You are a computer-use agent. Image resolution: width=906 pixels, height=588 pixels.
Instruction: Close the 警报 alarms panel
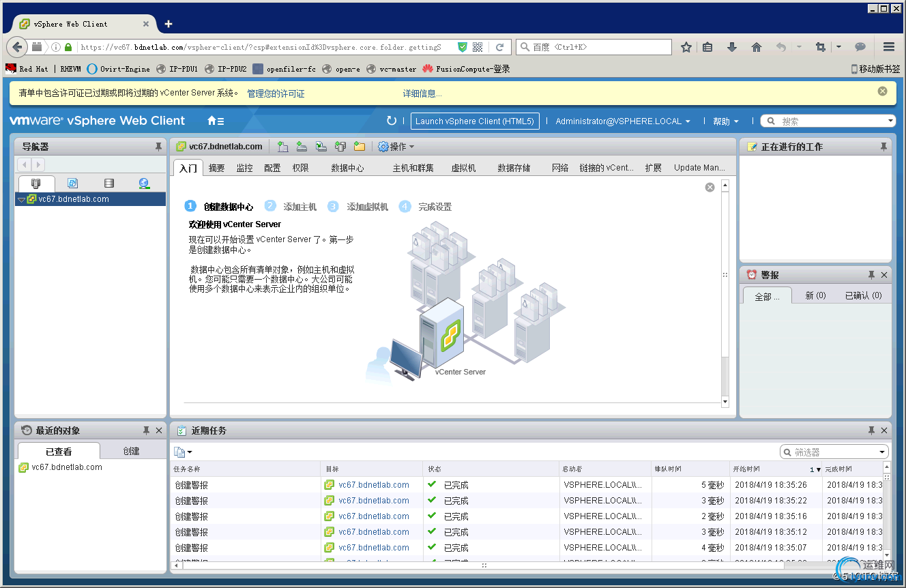[884, 275]
